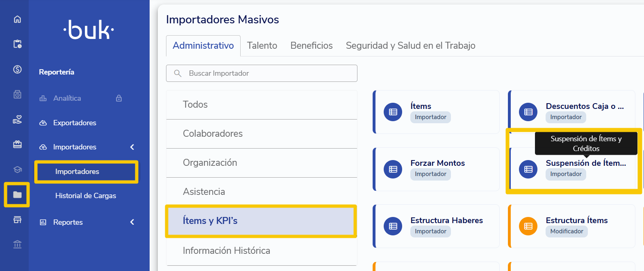Open the Beneficios tab

tap(312, 45)
